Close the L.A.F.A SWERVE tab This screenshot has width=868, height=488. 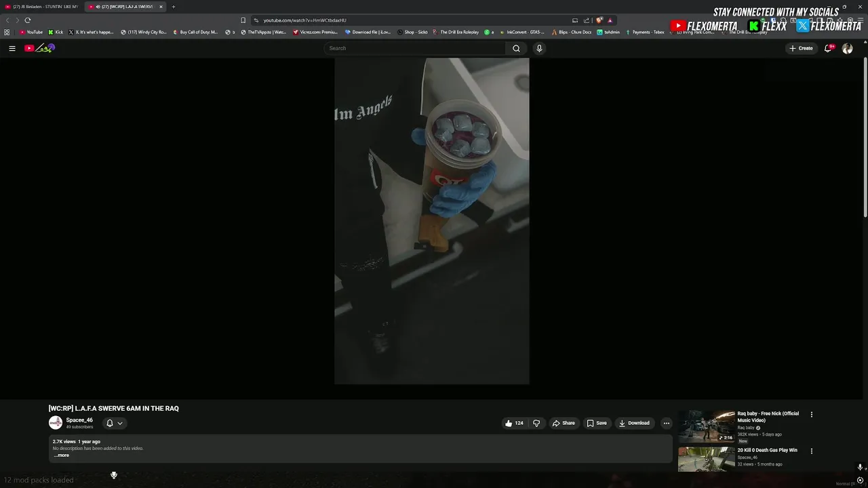pyautogui.click(x=161, y=7)
